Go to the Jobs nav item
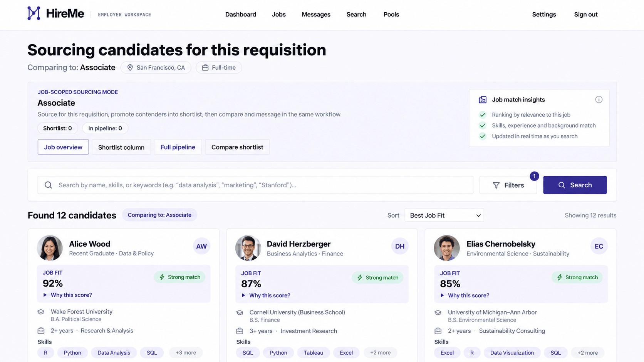Viewport: 644px width, 362px height. (279, 15)
